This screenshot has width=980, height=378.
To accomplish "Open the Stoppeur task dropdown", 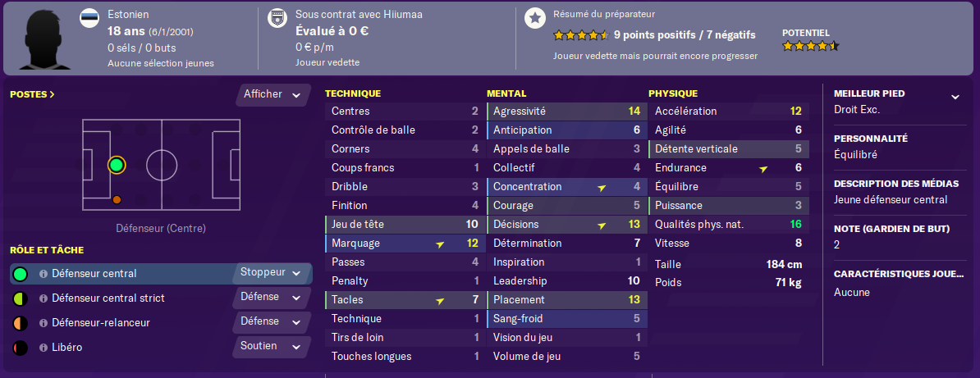I will 271,273.
